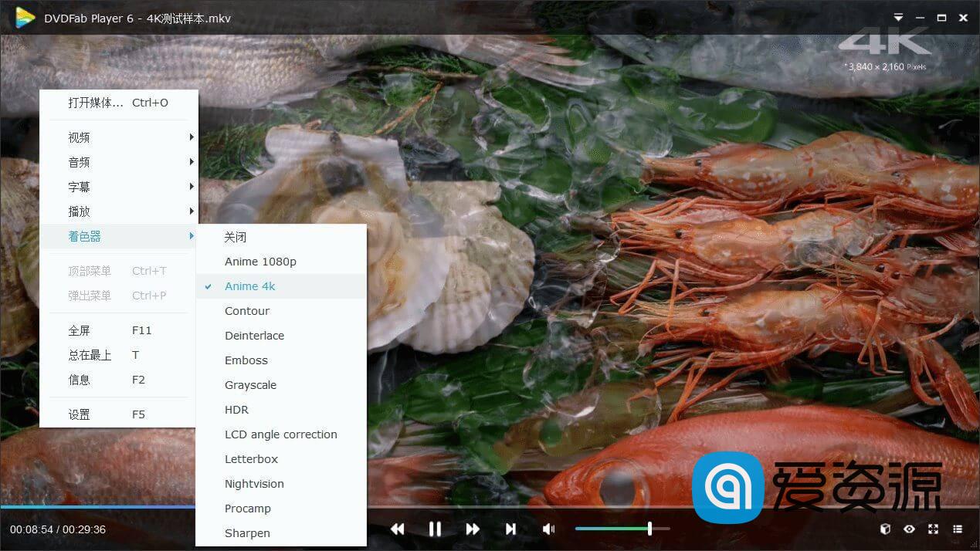Image resolution: width=980 pixels, height=551 pixels.
Task: Click the volume slider handle
Action: tap(649, 529)
